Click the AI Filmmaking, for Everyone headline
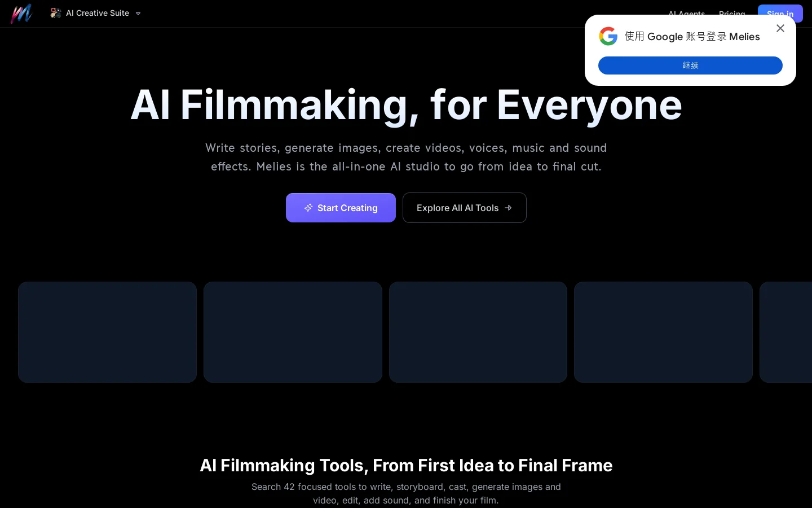Image resolution: width=812 pixels, height=508 pixels. click(x=406, y=105)
